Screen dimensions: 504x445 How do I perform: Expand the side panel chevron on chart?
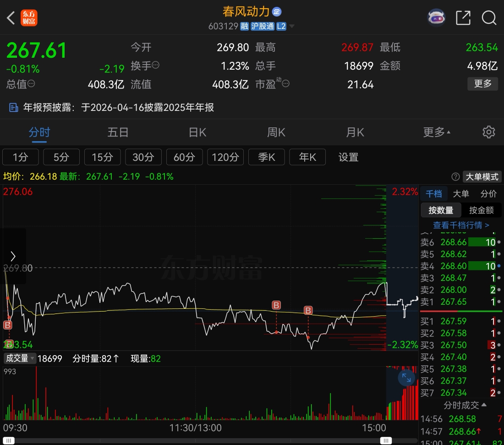click(x=13, y=256)
